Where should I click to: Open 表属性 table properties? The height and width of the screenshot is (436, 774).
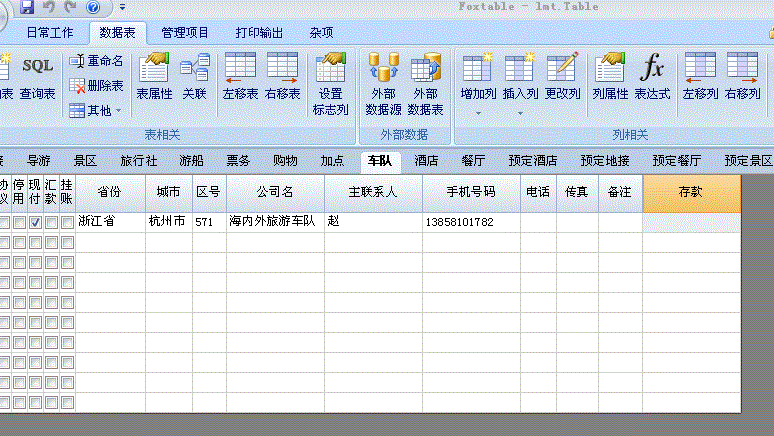[154, 77]
